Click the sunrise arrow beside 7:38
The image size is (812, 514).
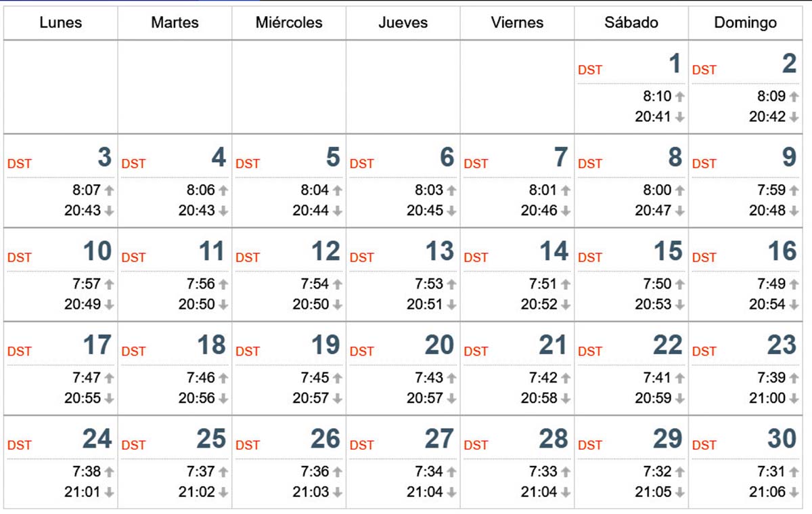(109, 472)
